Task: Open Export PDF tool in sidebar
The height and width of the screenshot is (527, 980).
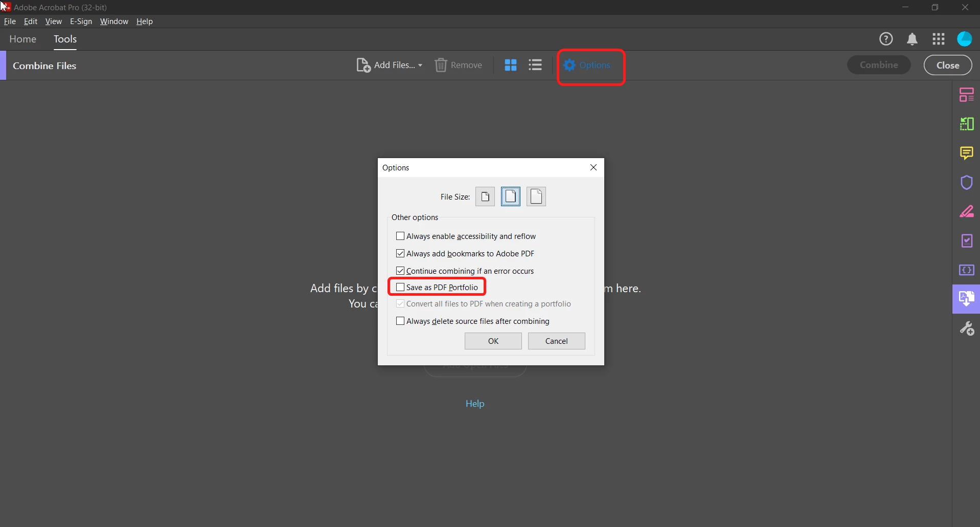Action: pos(966,124)
